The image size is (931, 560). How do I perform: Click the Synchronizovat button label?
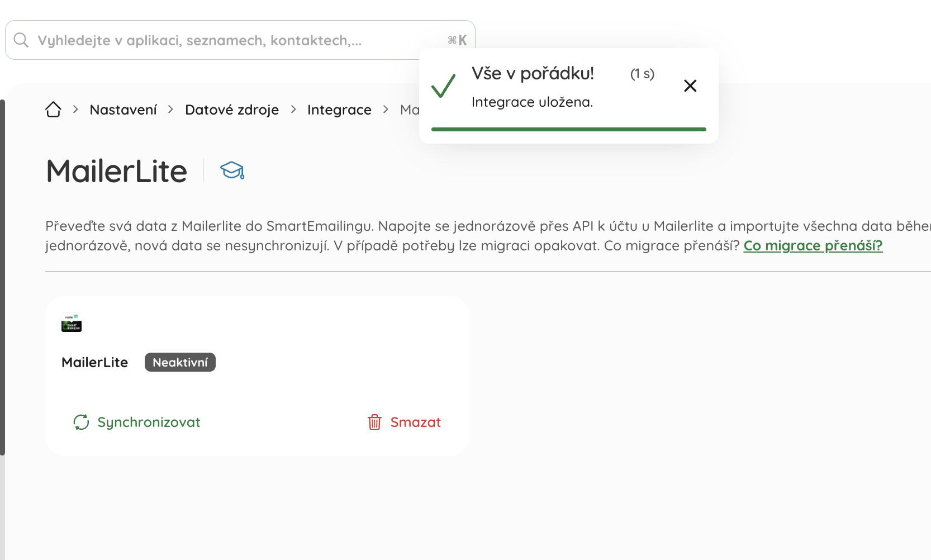coord(149,422)
